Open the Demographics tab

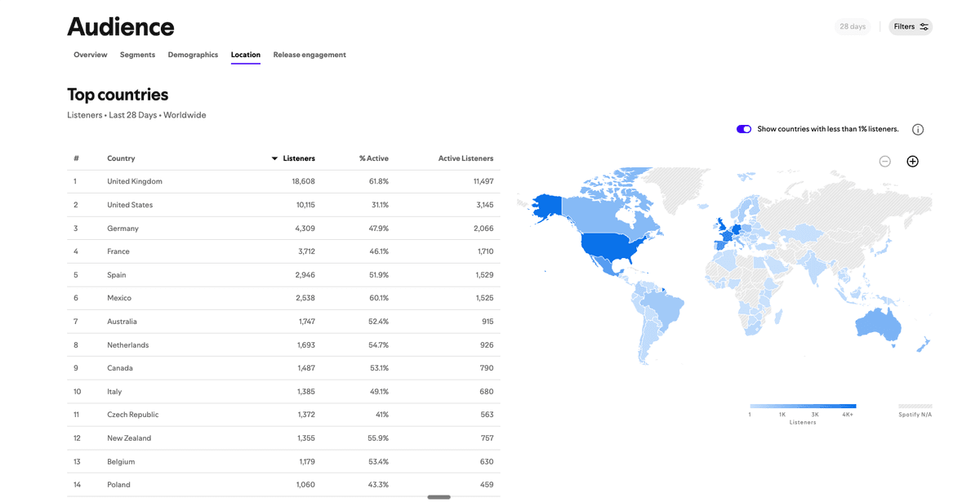[193, 55]
